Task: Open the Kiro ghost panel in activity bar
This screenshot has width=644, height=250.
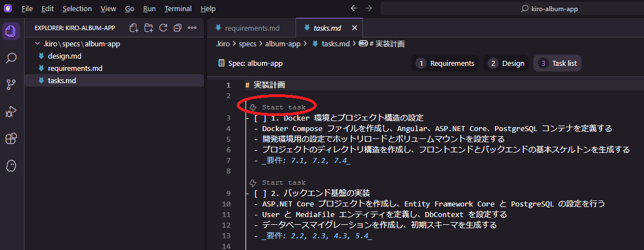Action: tap(11, 166)
